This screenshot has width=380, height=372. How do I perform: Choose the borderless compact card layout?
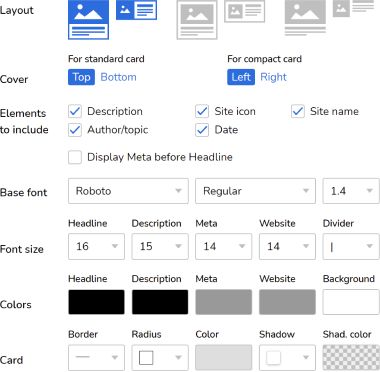pos(354,9)
